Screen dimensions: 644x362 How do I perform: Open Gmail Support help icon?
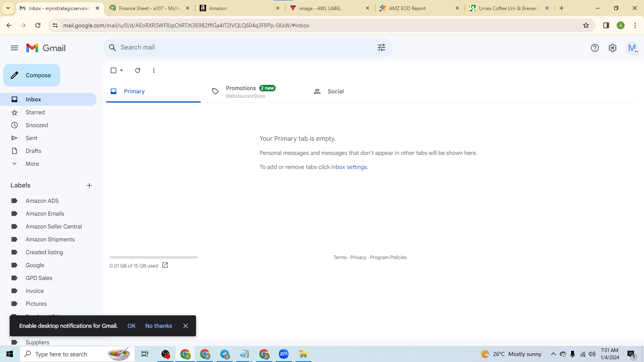point(595,48)
